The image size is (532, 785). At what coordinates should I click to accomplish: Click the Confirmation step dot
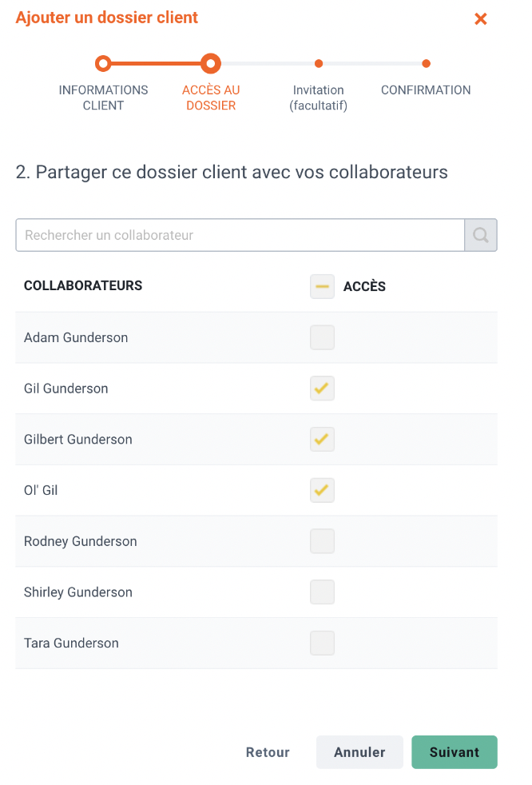426,64
